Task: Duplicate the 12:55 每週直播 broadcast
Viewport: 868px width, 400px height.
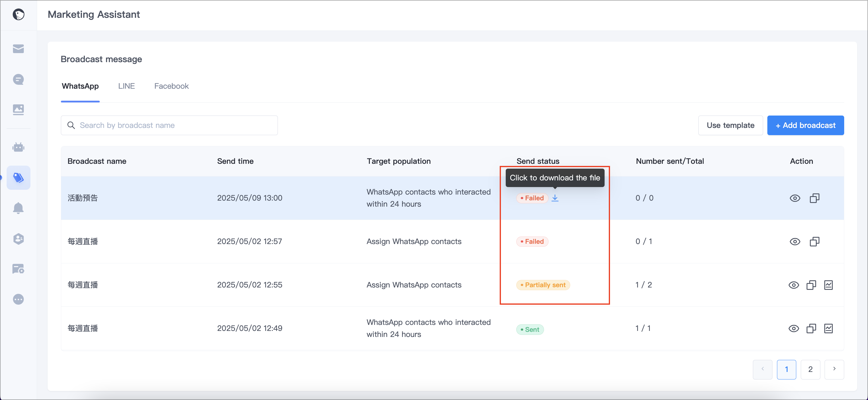Action: [811, 285]
